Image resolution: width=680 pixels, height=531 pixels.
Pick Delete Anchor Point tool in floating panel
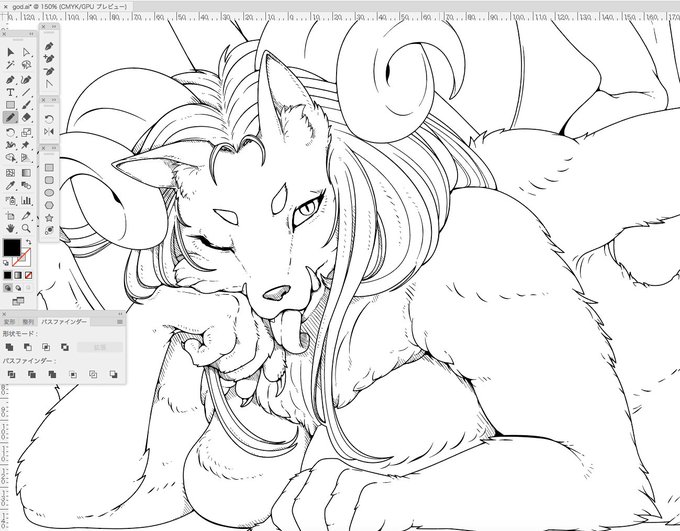[49, 71]
